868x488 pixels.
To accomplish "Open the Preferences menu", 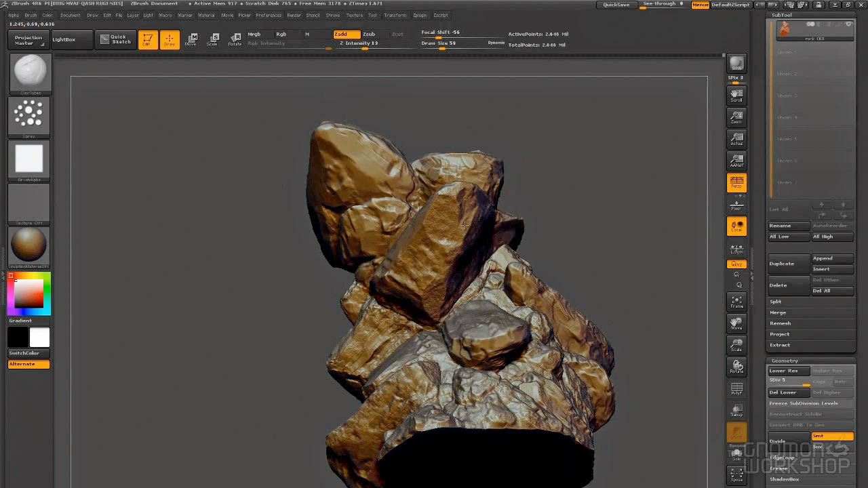I will [269, 15].
